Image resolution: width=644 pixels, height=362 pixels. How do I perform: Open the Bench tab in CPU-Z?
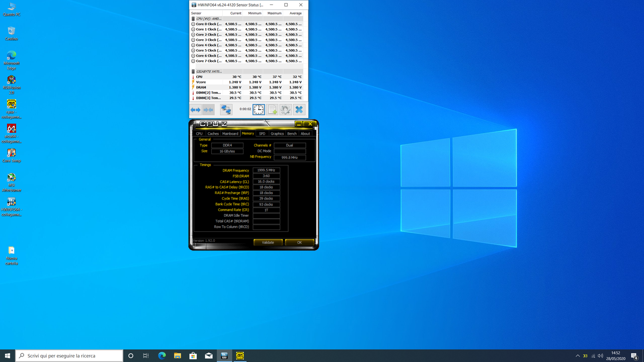click(292, 133)
